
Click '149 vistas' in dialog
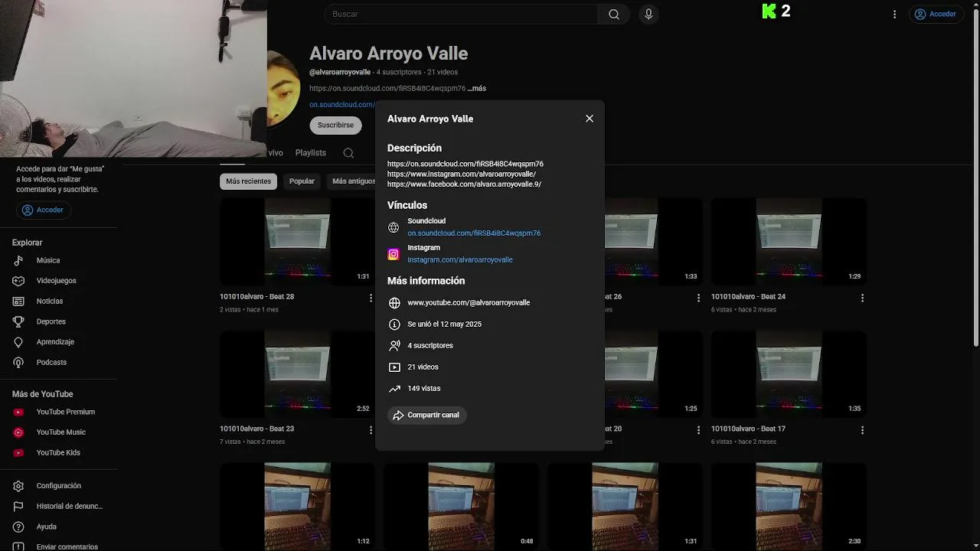pyautogui.click(x=424, y=389)
